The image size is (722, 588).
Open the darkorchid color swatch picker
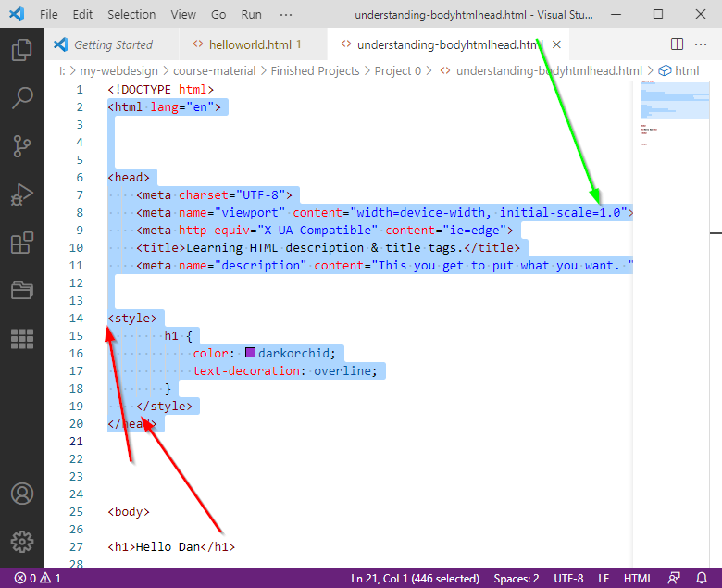[250, 353]
